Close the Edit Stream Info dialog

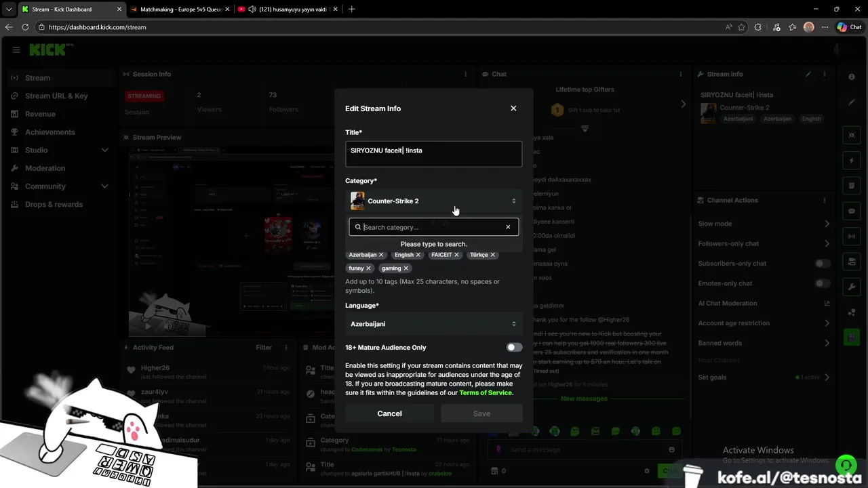[x=513, y=108]
